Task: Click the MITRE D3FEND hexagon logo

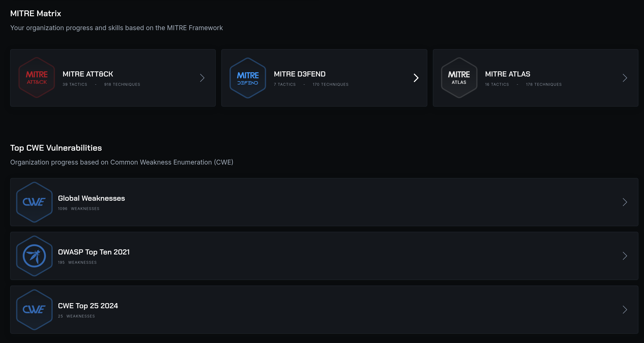Action: 248,78
